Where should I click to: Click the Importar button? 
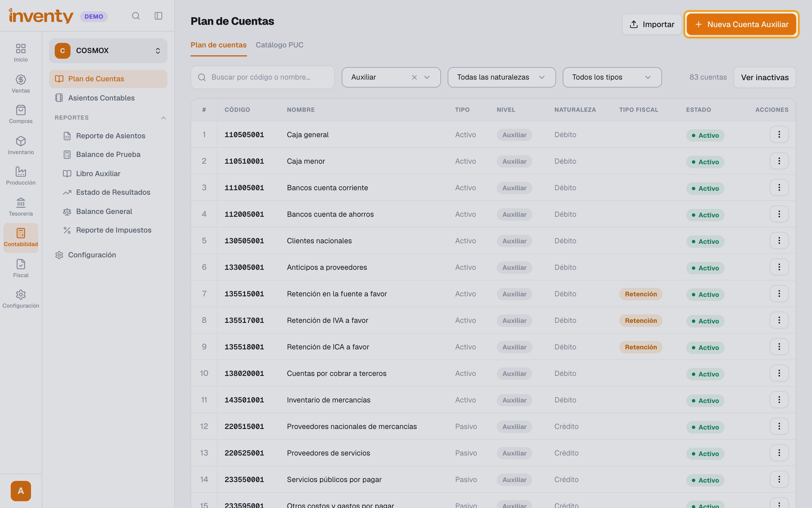click(x=652, y=24)
